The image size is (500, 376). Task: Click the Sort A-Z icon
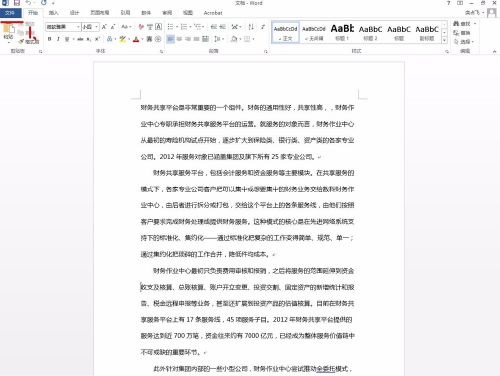(x=251, y=27)
